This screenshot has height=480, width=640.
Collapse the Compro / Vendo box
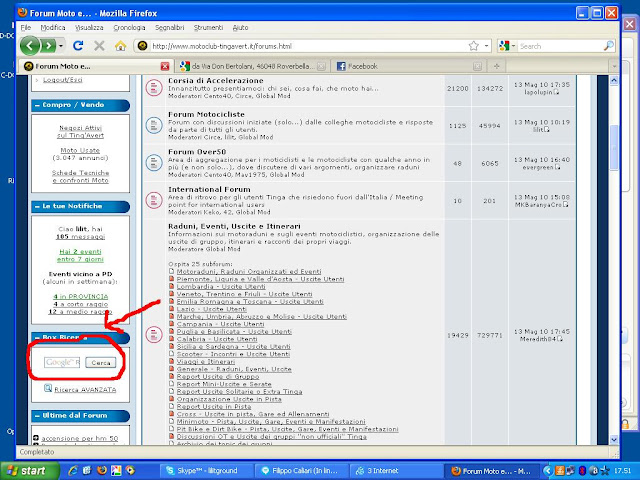click(x=37, y=105)
